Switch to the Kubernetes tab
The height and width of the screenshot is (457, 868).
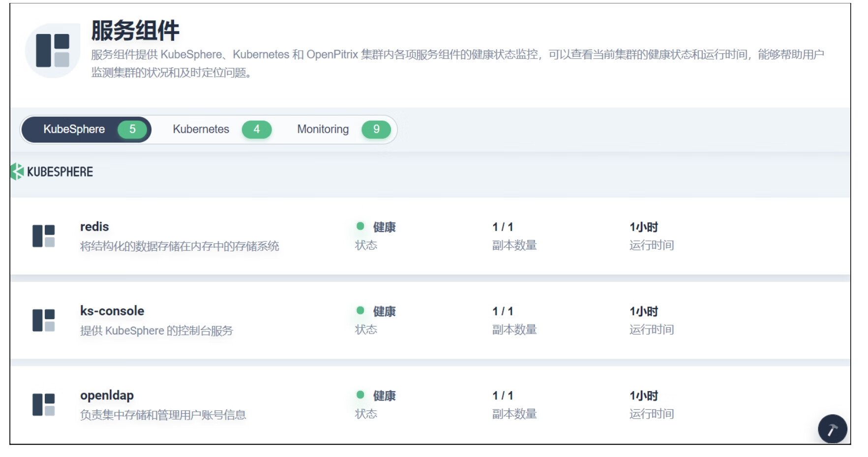coord(201,129)
